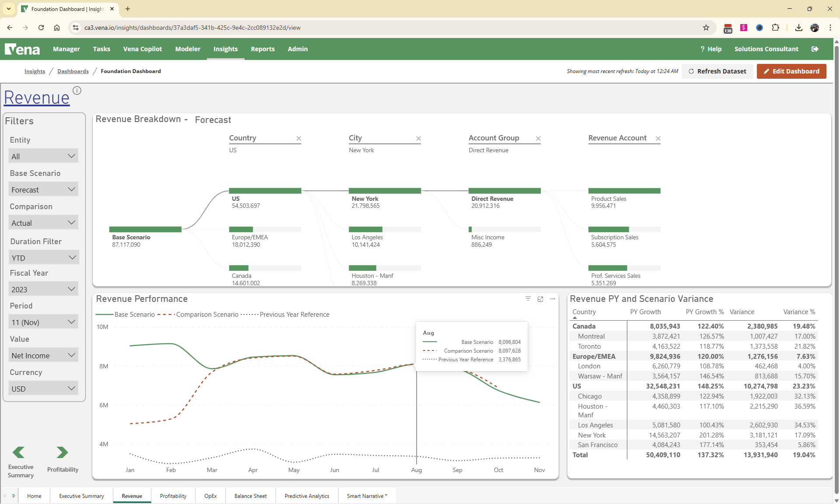Select the Europe/EMEA green bar in breakdown
The height and width of the screenshot is (504, 840).
coord(241,229)
